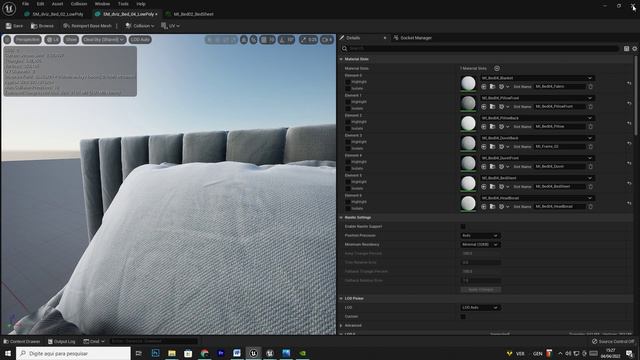Enable Highlight checkbox for Element 0

[x=348, y=82]
